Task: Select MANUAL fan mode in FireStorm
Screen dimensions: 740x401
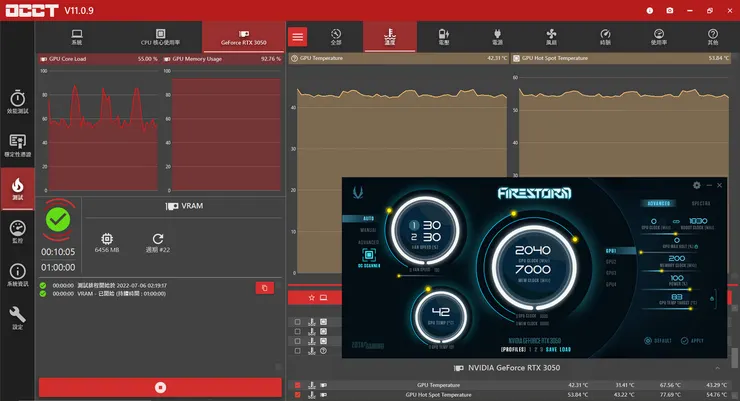Action: 368,230
